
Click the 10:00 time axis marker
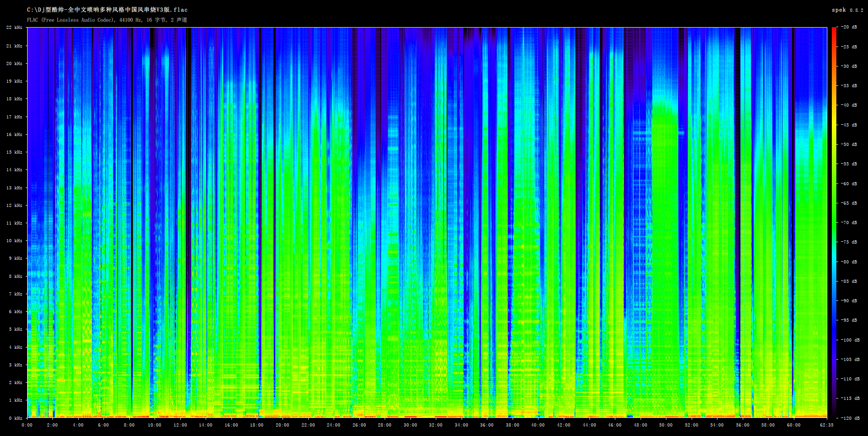pyautogui.click(x=155, y=425)
